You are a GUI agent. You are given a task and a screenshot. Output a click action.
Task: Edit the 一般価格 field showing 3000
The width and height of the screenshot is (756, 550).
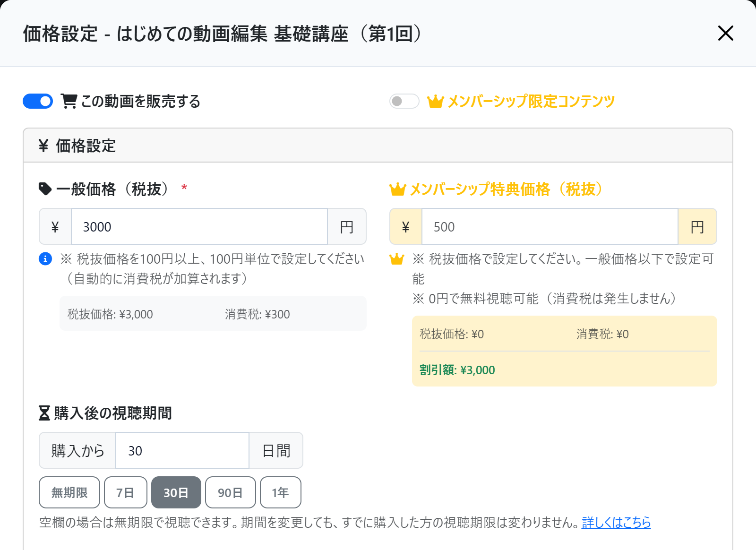tap(199, 226)
